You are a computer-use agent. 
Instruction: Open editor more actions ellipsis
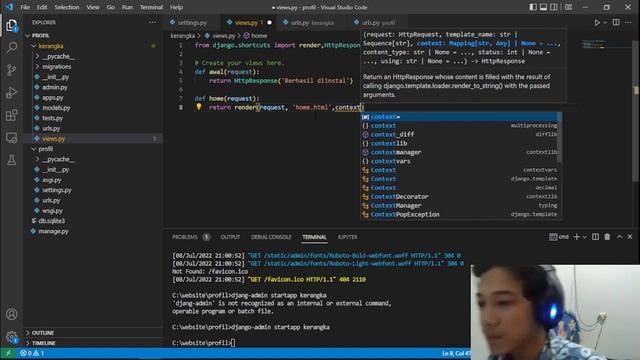[628, 22]
